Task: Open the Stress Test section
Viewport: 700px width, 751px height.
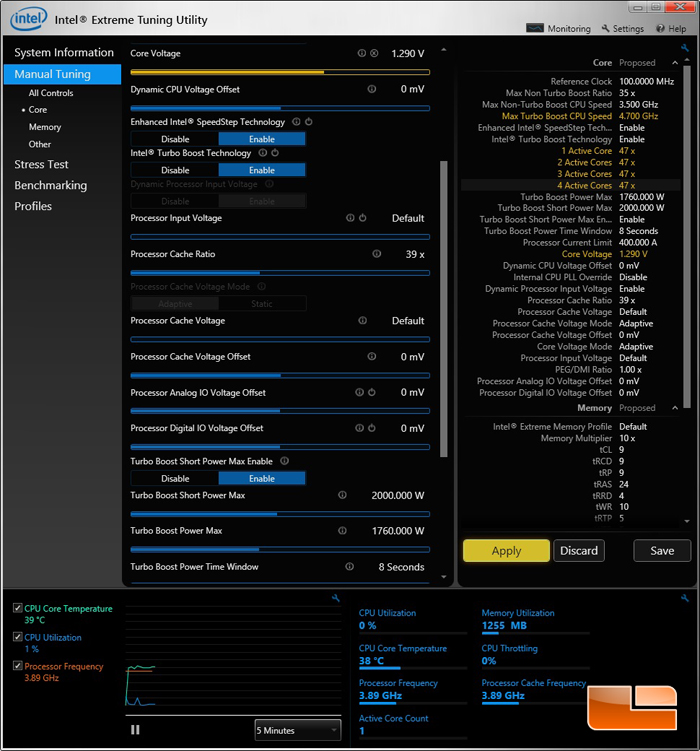Action: pos(41,164)
